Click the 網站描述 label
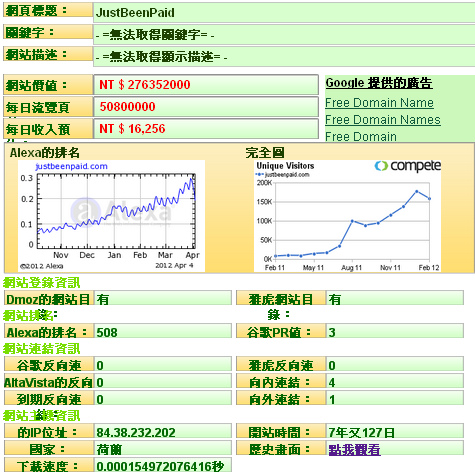Viewport: 475px width, 474px height. coord(48,54)
